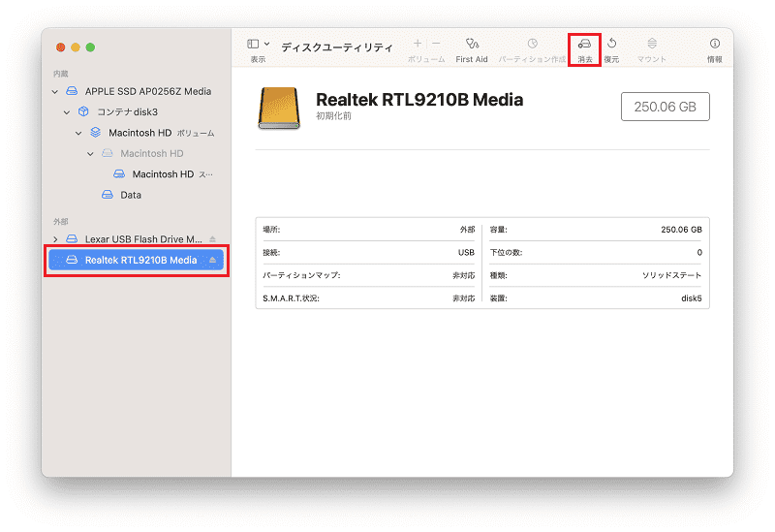Click the 初期化前 subtitle text
775x532 pixels.
(333, 116)
